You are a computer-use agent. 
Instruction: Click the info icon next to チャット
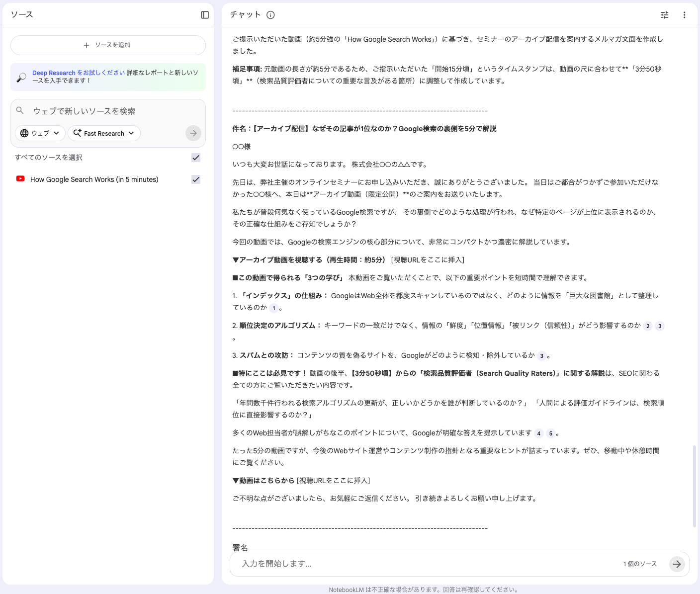pos(270,15)
